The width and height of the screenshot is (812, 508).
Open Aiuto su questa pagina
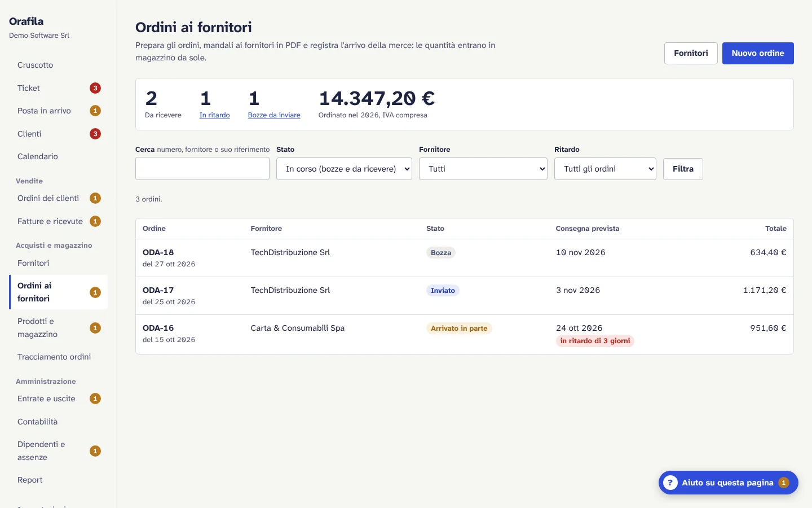click(728, 483)
